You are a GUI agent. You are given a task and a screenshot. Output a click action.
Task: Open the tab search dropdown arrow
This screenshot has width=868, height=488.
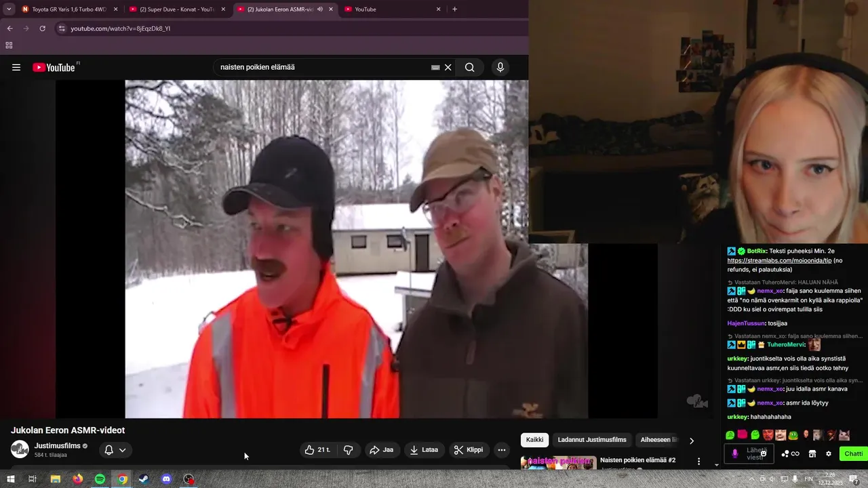click(9, 9)
